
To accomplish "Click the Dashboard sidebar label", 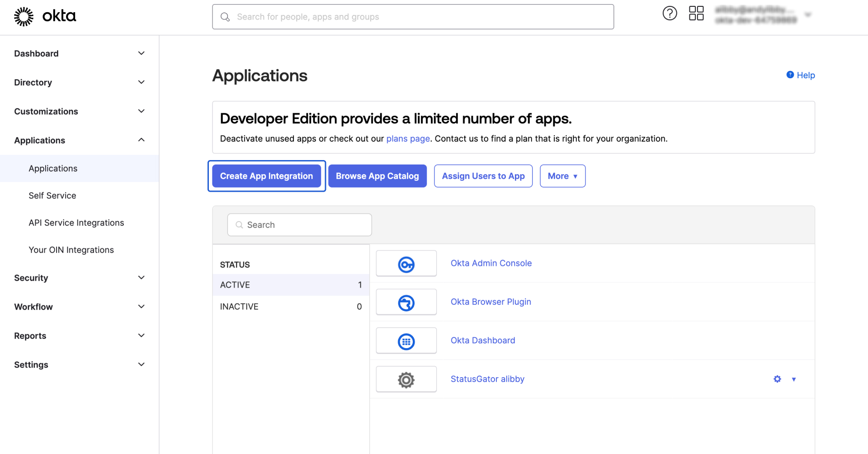I will coord(36,53).
